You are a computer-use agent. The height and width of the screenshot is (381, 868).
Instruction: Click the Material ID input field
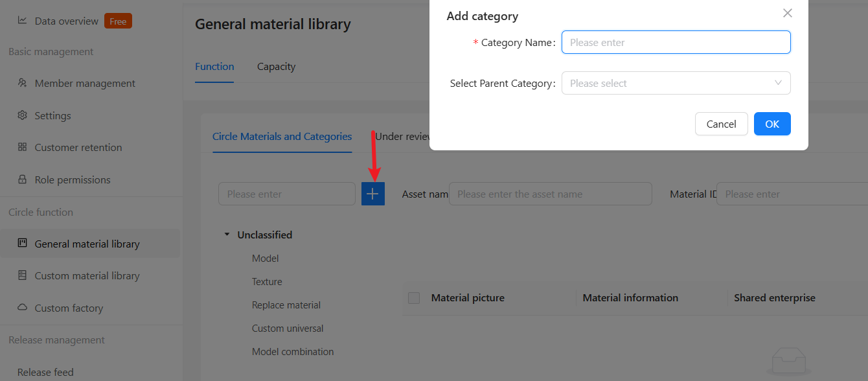792,194
